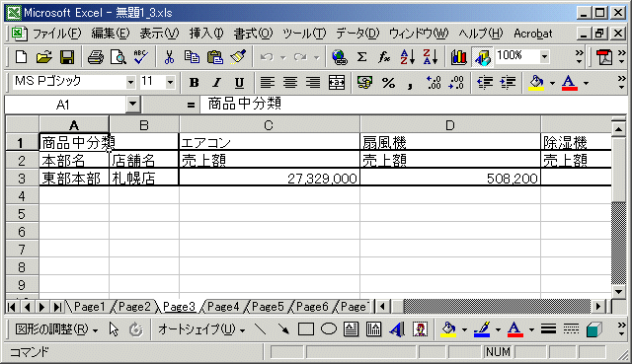Click the Undo arrow icon
This screenshot has width=632, height=364.
(x=267, y=57)
